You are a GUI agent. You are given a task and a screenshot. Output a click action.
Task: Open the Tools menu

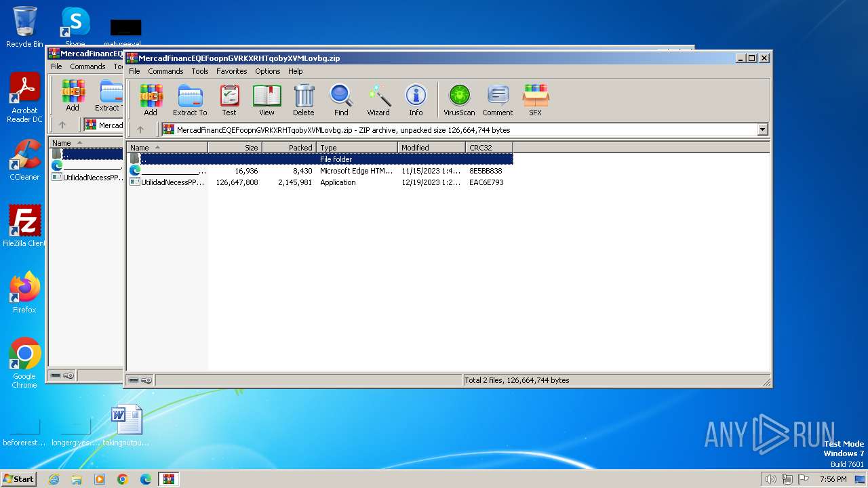200,71
